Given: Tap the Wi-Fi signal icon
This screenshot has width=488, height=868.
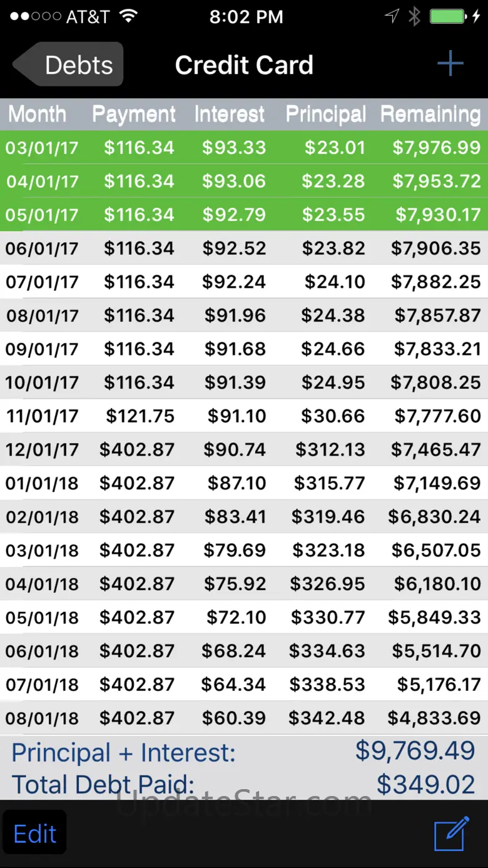Looking at the screenshot, I should pyautogui.click(x=129, y=17).
